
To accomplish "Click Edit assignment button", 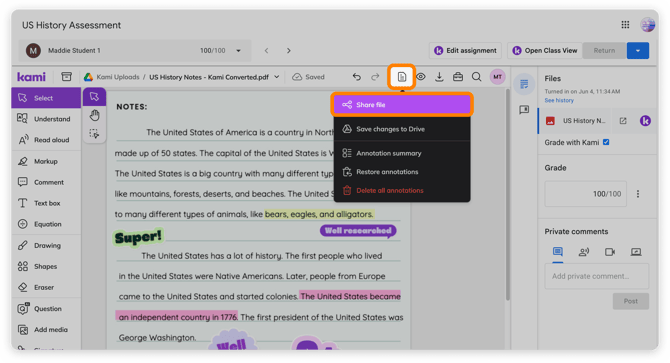I will click(x=465, y=50).
